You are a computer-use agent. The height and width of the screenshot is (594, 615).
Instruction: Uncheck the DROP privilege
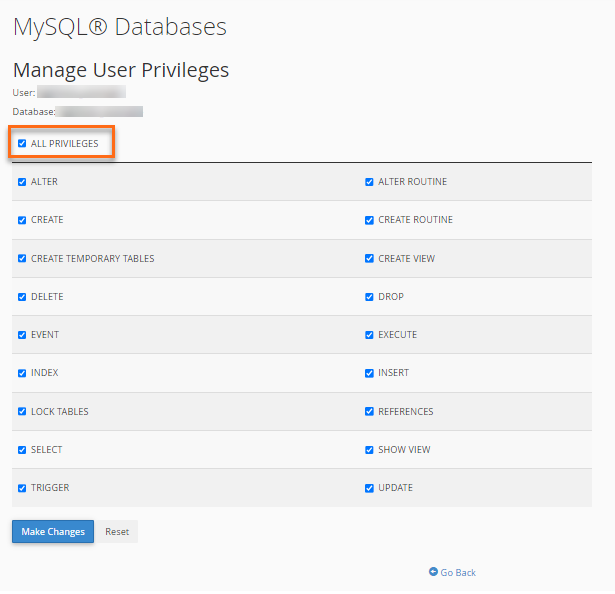click(x=369, y=297)
